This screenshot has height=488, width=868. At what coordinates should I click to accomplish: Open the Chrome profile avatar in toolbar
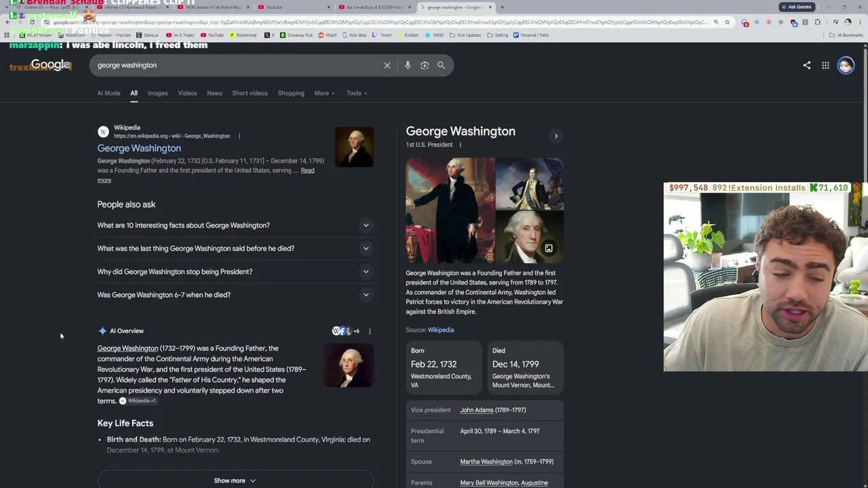tap(848, 22)
